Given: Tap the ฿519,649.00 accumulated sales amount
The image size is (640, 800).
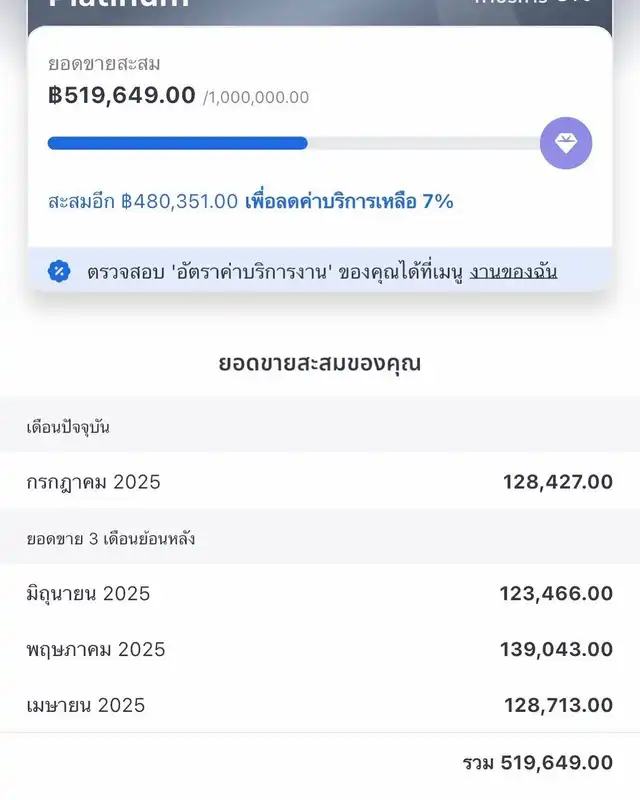Looking at the screenshot, I should 121,95.
